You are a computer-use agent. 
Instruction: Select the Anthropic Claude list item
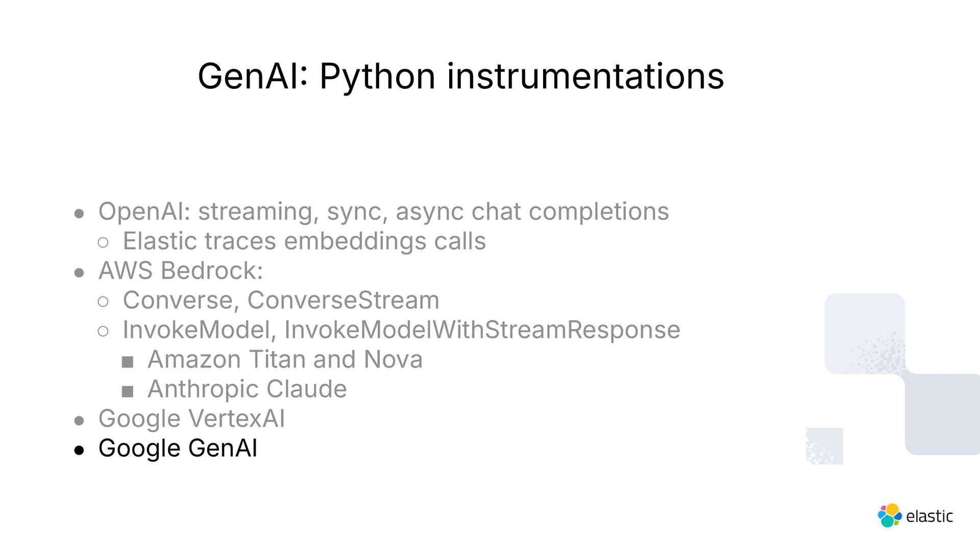[x=247, y=389]
